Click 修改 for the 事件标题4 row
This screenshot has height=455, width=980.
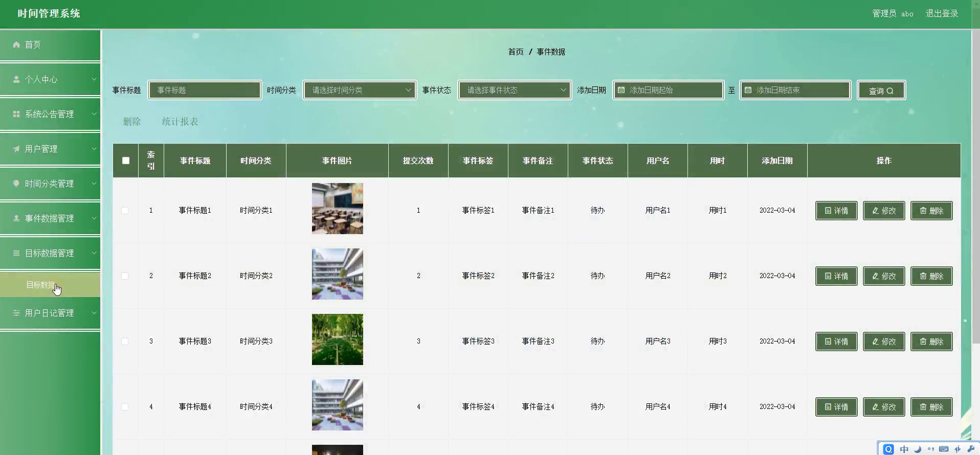(884, 407)
